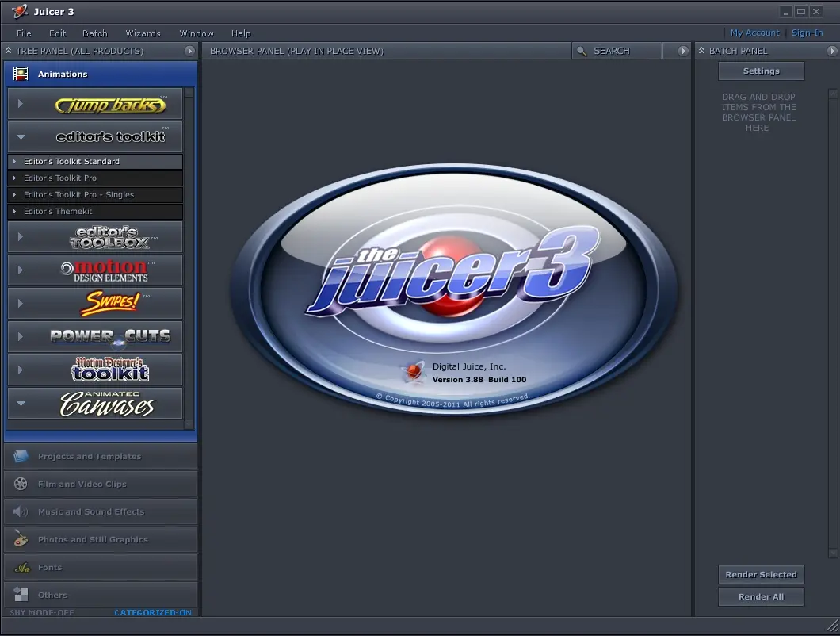Open batch Settings button
Image resolution: width=840 pixels, height=636 pixels.
[761, 71]
